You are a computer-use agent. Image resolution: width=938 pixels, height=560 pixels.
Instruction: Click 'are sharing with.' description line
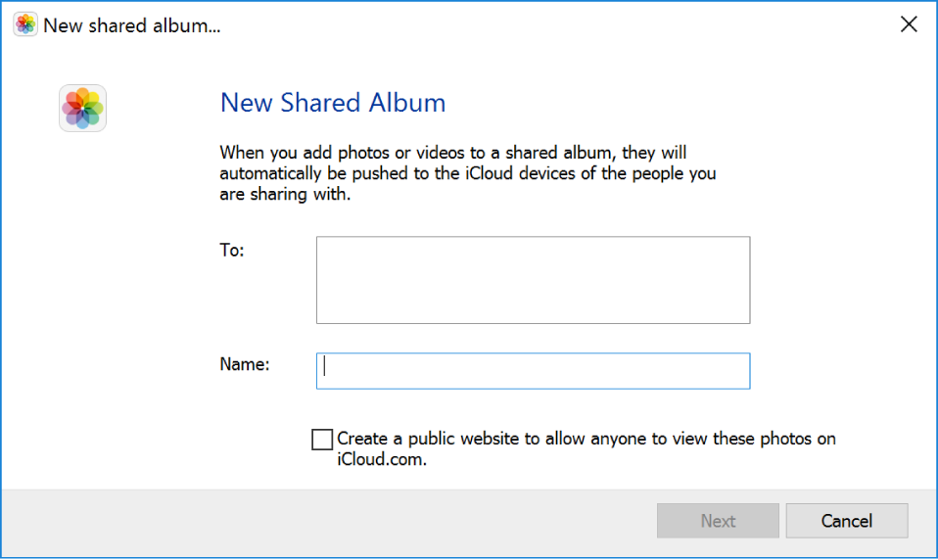point(284,194)
